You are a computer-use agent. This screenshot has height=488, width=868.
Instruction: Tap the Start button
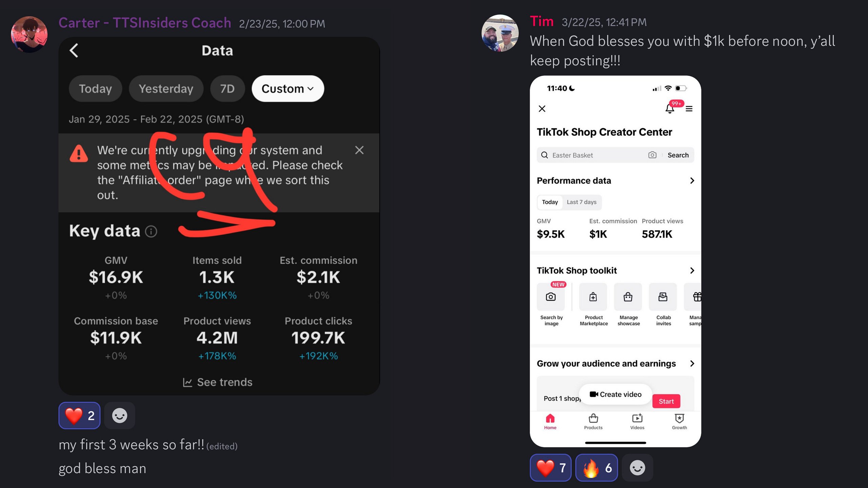click(x=666, y=401)
